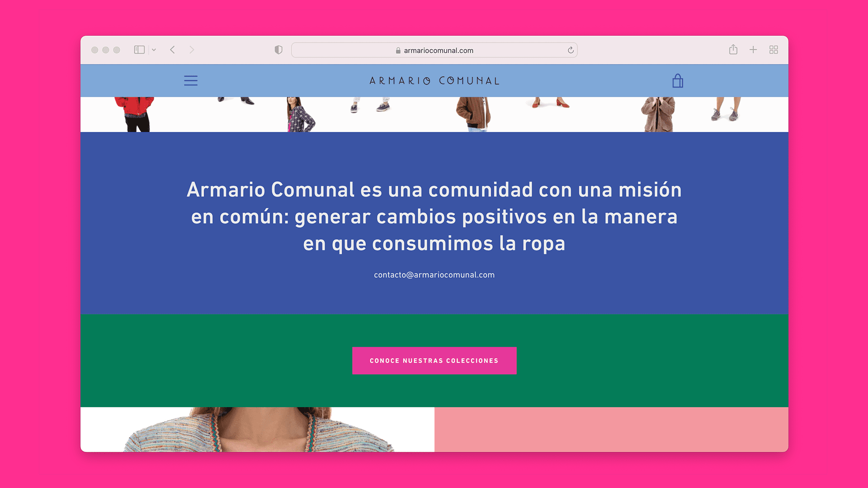Image resolution: width=868 pixels, height=488 pixels.
Task: Open the hamburger menu
Action: coord(191,81)
